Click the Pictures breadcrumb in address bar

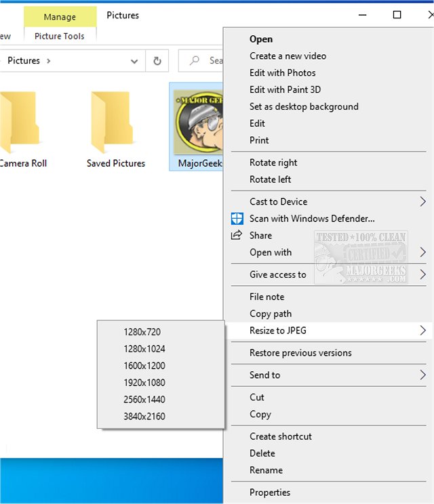(24, 60)
